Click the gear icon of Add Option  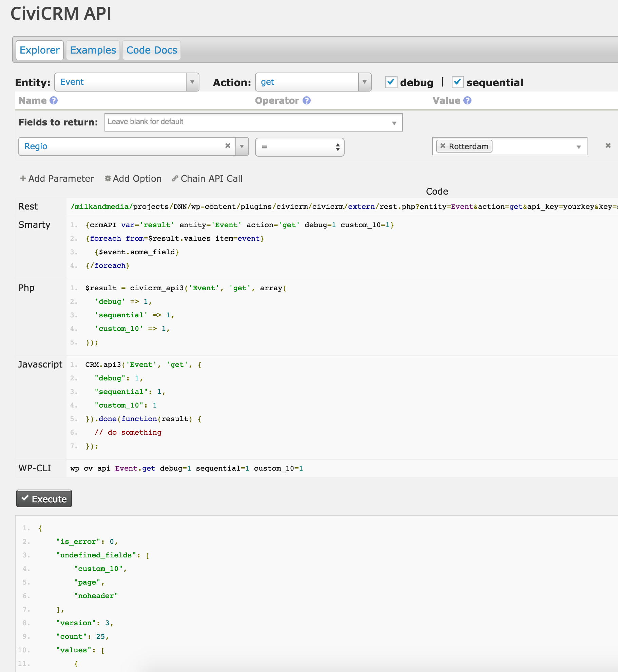coord(108,178)
